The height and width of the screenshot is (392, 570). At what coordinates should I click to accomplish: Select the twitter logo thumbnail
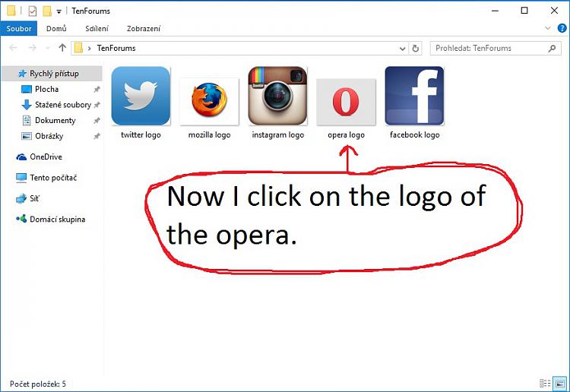pos(141,96)
